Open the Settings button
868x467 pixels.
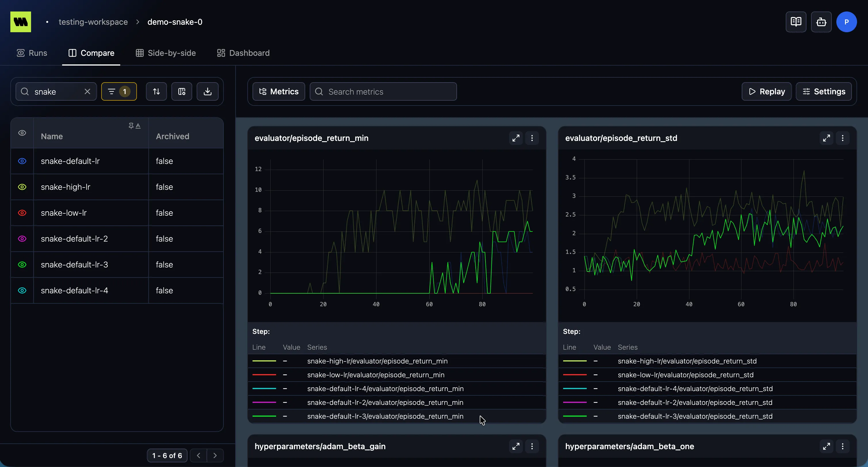pos(823,92)
